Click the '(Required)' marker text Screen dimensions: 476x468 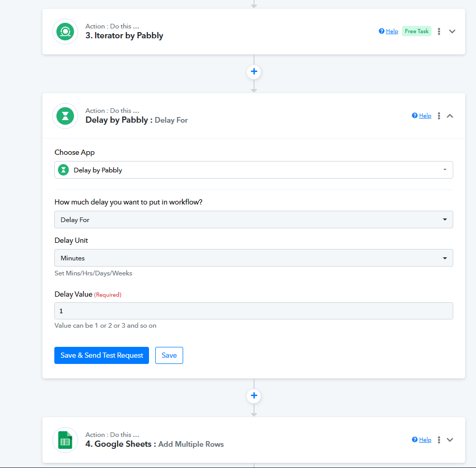108,295
